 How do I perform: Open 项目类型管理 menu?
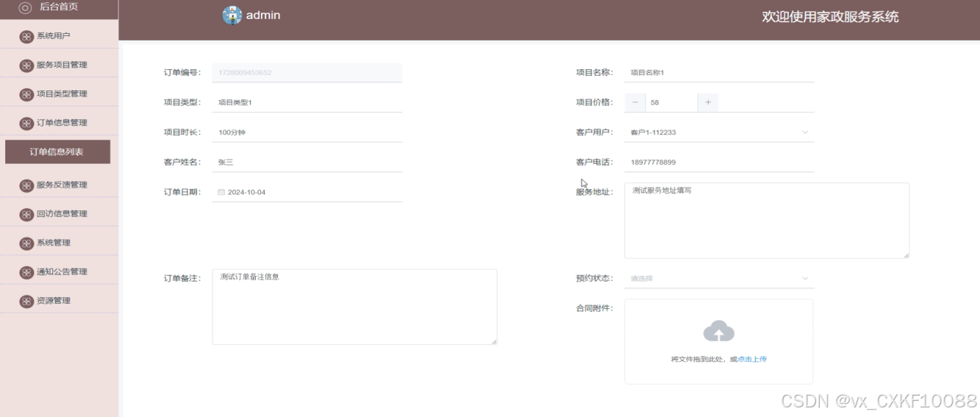pyautogui.click(x=59, y=93)
